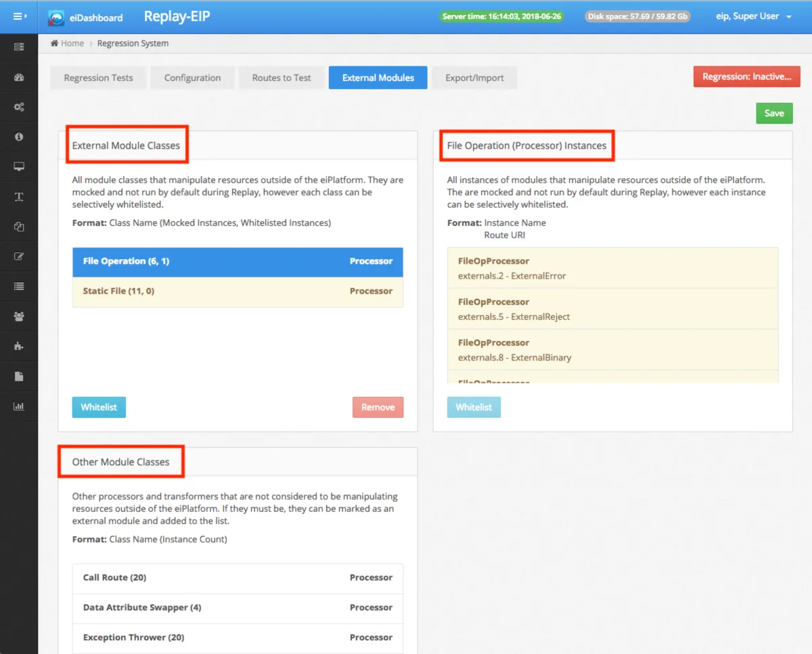Open the bar chart sidebar icon
Image resolution: width=812 pixels, height=654 pixels.
pos(19,406)
